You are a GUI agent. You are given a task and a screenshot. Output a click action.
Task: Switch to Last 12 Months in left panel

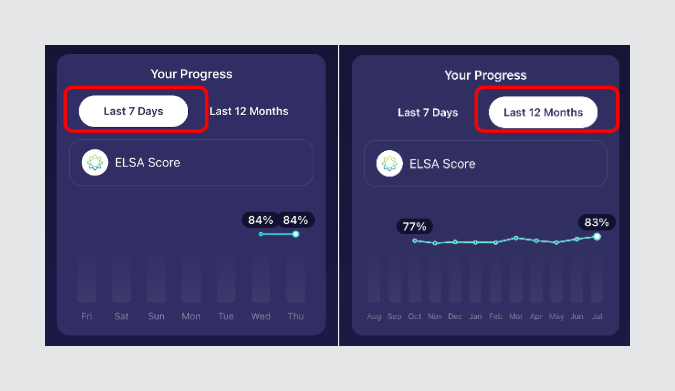[249, 111]
